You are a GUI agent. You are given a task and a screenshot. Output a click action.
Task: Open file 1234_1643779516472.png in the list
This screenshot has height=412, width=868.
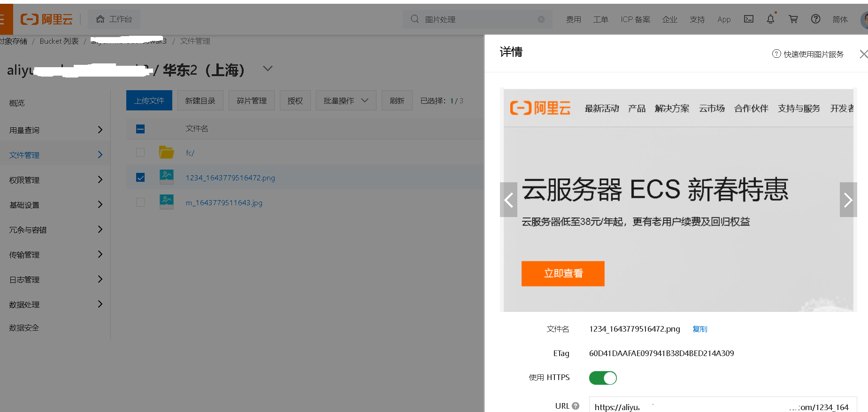pyautogui.click(x=230, y=178)
